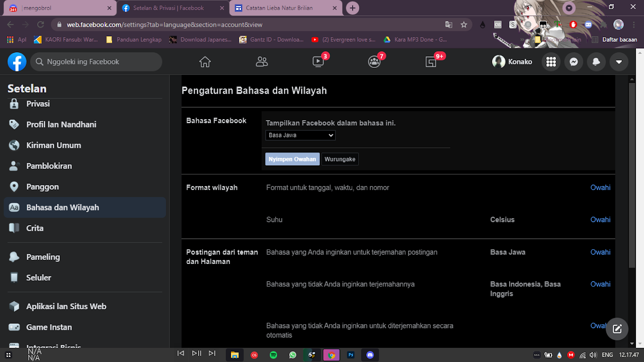
Task: Select Pamblokiran in settings sidebar
Action: click(49, 166)
